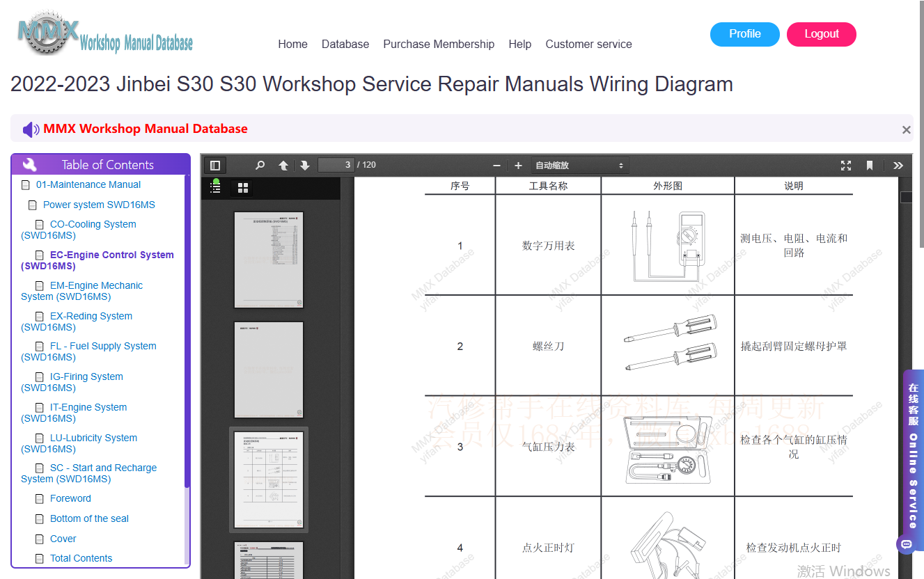This screenshot has height=579, width=924.
Task: Go to next PDF page arrow
Action: (x=305, y=166)
